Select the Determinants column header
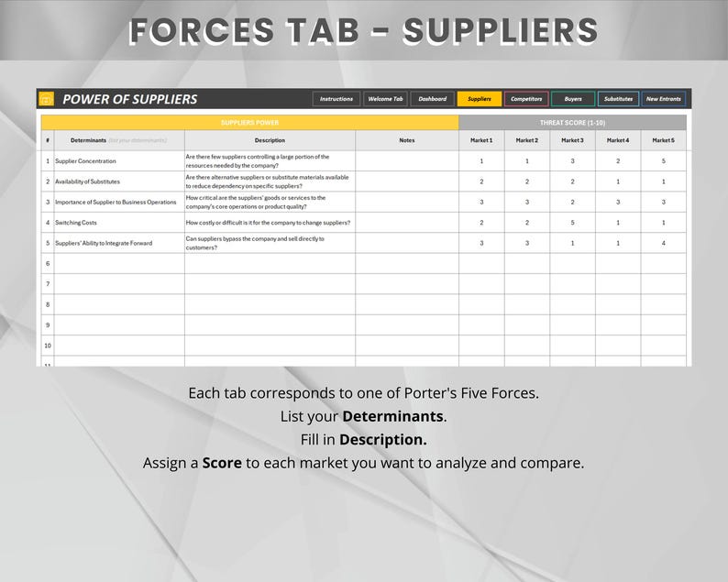 coord(119,140)
